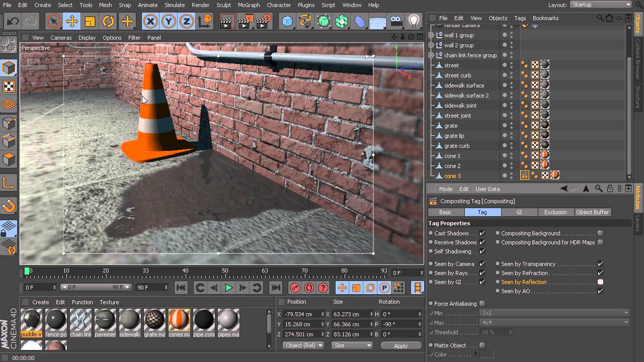Expand the wall 2 group
The height and width of the screenshot is (362, 644).
coord(431,45)
